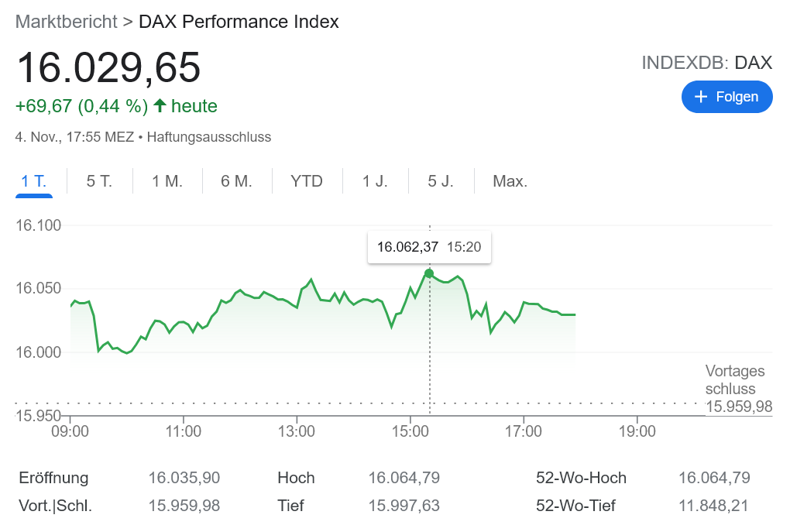Click the 16.029,65 index price
The height and width of the screenshot is (532, 790).
point(108,67)
